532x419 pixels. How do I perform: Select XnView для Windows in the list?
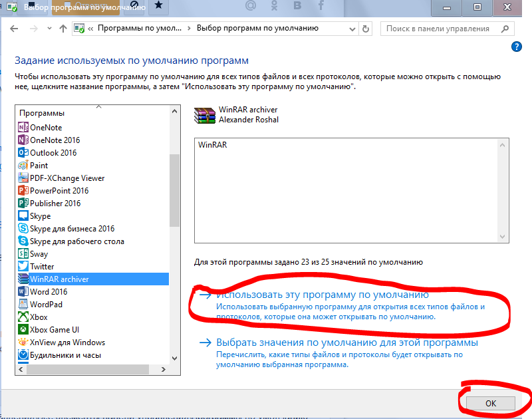pyautogui.click(x=68, y=343)
